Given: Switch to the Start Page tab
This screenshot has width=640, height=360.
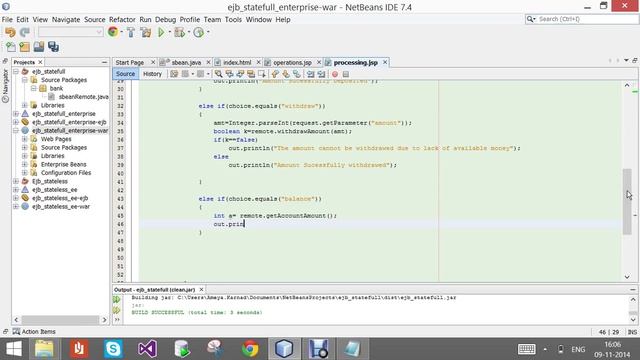Looking at the screenshot, I should point(130,62).
